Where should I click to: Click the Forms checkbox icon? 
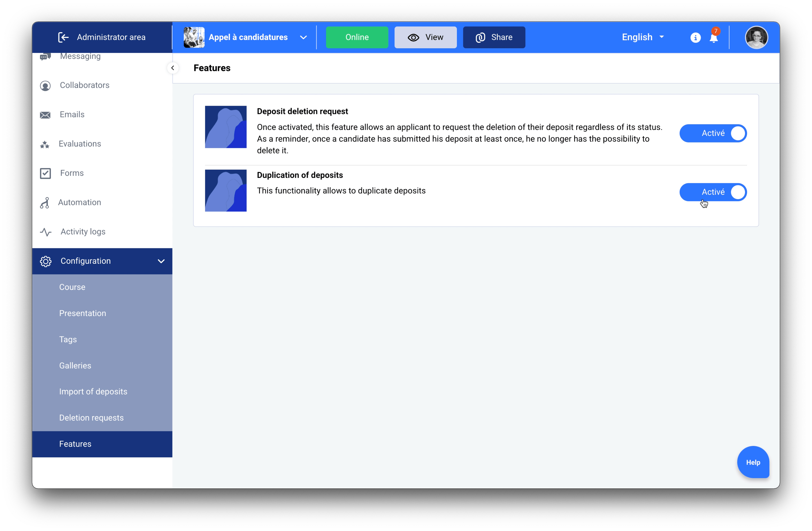coord(45,173)
